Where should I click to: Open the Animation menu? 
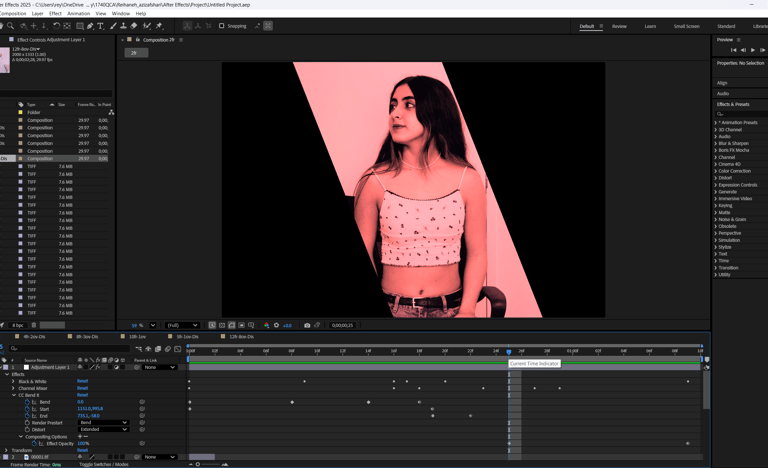pos(78,14)
